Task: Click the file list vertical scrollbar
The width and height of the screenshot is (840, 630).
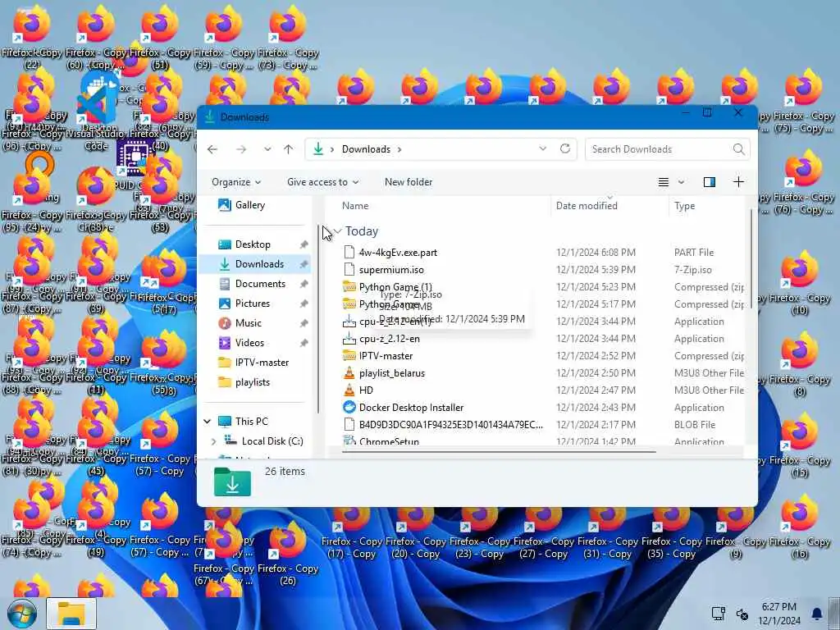Action: [x=751, y=260]
